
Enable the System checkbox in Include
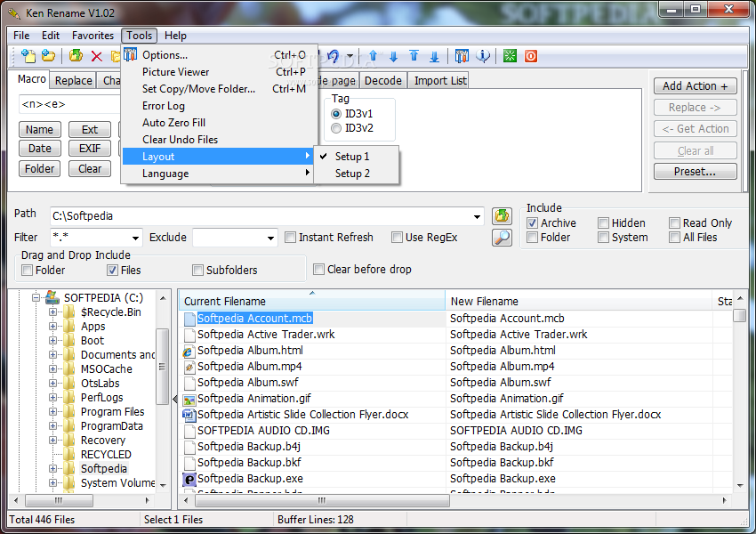tap(603, 238)
